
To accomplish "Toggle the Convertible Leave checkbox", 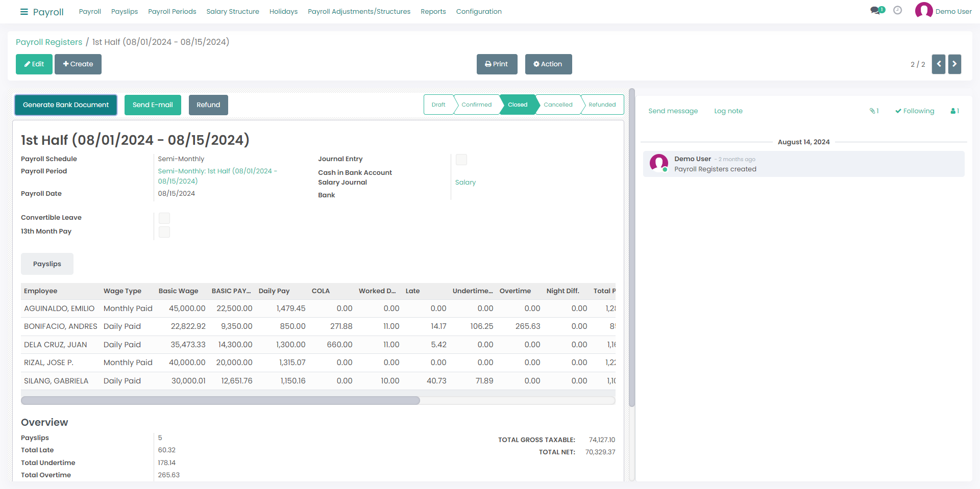I will [x=164, y=218].
